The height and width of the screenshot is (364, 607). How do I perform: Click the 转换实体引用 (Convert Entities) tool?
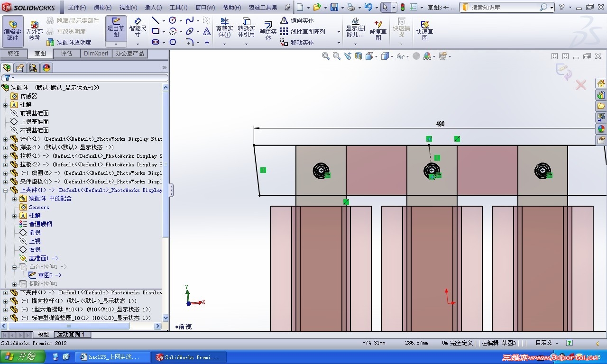(x=246, y=27)
